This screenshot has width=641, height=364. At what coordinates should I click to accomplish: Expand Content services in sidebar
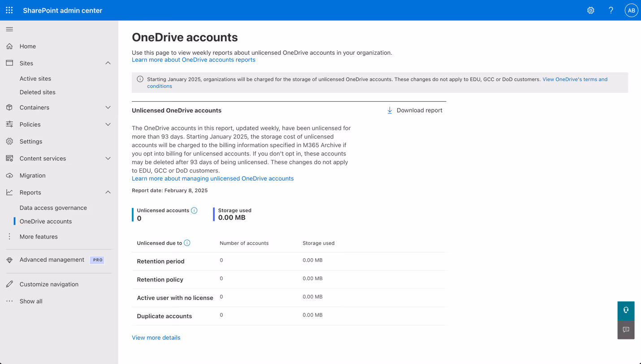click(x=108, y=158)
